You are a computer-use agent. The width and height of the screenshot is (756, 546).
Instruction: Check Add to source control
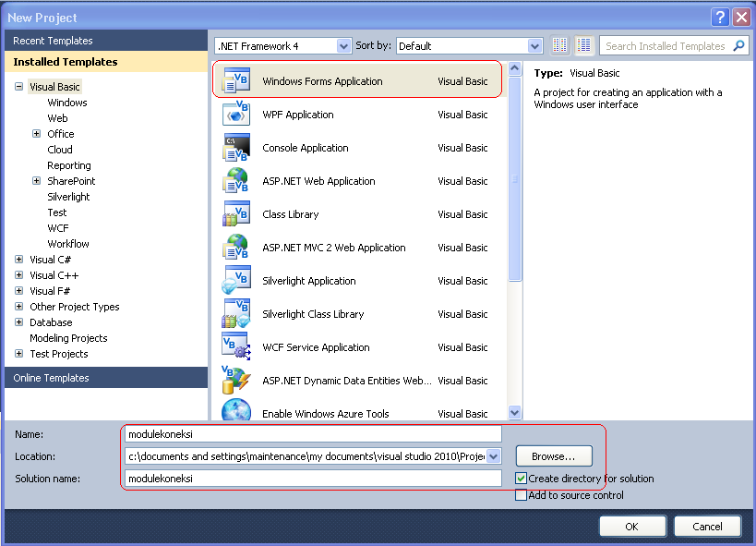click(x=522, y=495)
